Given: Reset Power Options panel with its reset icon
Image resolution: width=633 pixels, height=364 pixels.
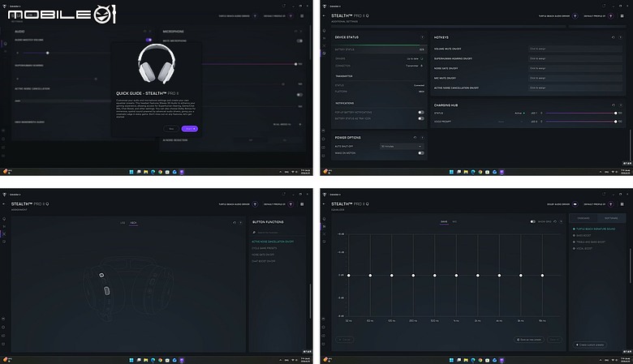Looking at the screenshot, I should click(415, 138).
